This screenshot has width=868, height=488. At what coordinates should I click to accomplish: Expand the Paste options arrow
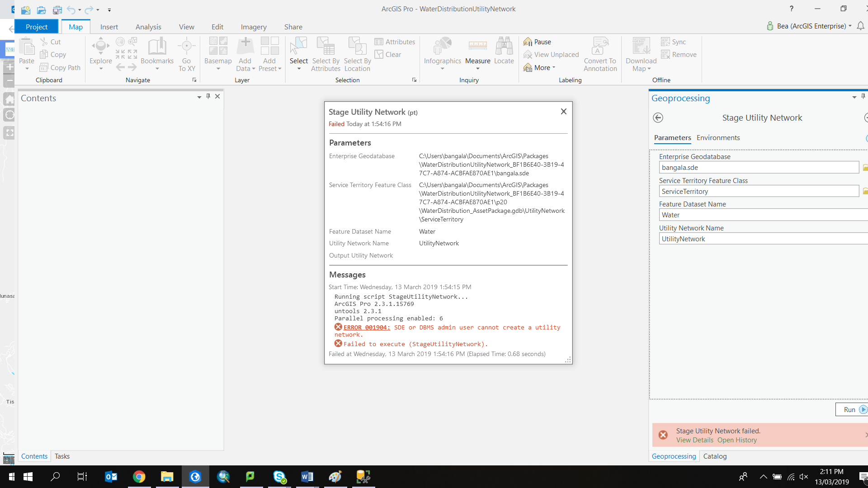(27, 69)
